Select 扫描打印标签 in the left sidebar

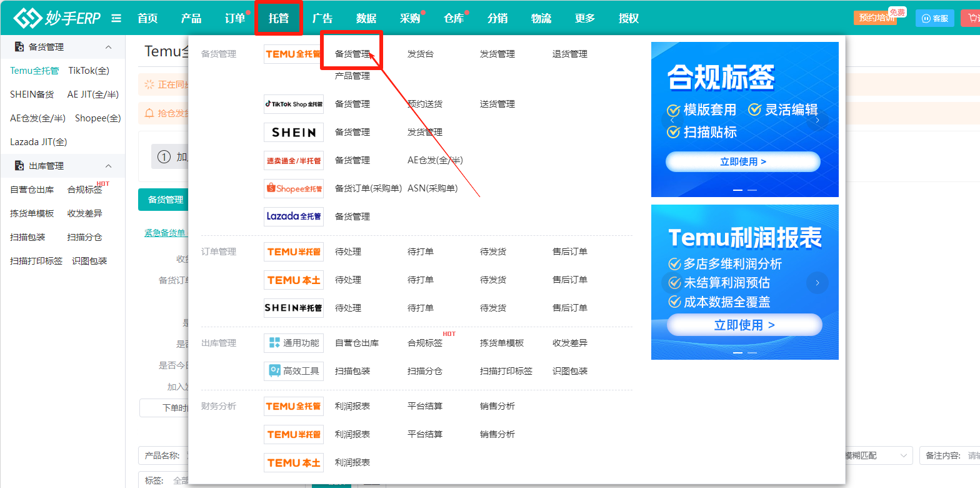pyautogui.click(x=36, y=261)
